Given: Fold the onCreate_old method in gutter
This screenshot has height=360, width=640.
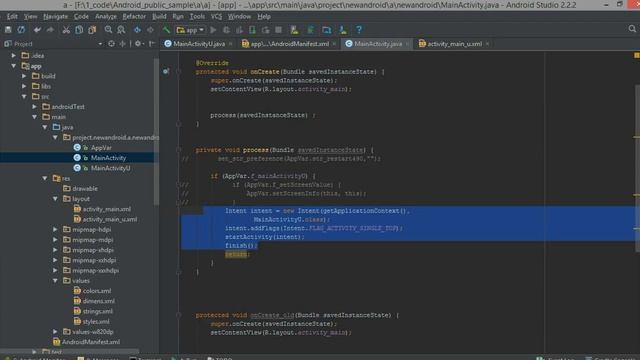Looking at the screenshot, I should click(178, 315).
